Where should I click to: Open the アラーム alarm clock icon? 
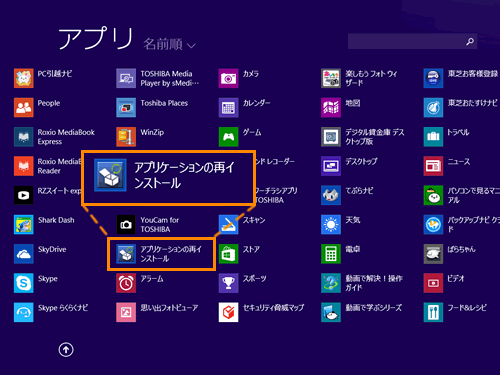[126, 283]
